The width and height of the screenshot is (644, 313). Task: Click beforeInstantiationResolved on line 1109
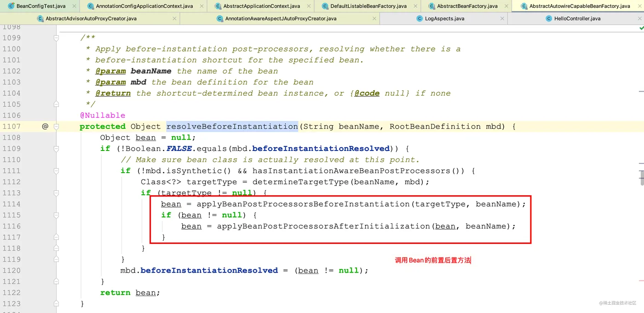click(x=321, y=148)
